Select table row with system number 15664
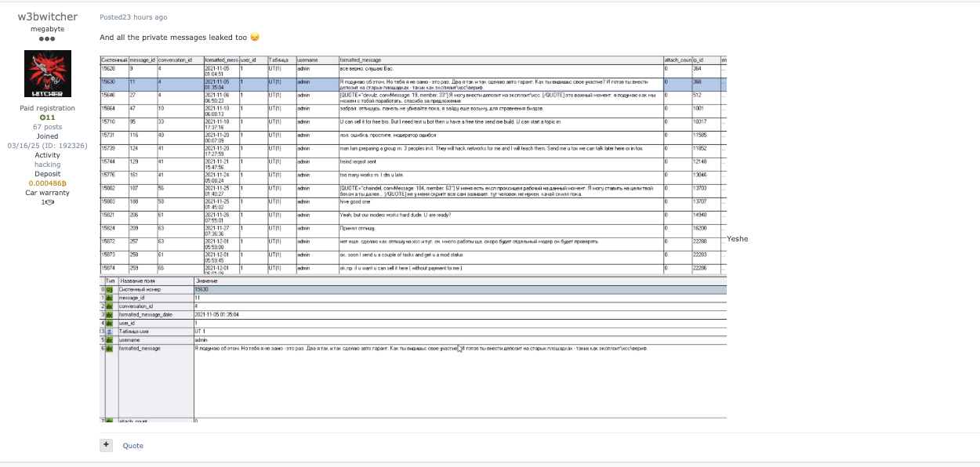Screen dimensions: 980x467 (x=413, y=111)
